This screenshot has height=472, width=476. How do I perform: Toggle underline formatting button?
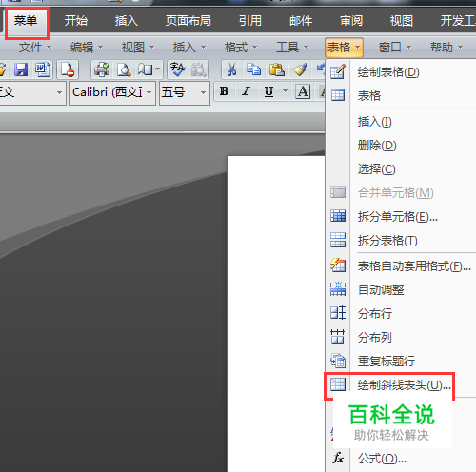tap(269, 91)
